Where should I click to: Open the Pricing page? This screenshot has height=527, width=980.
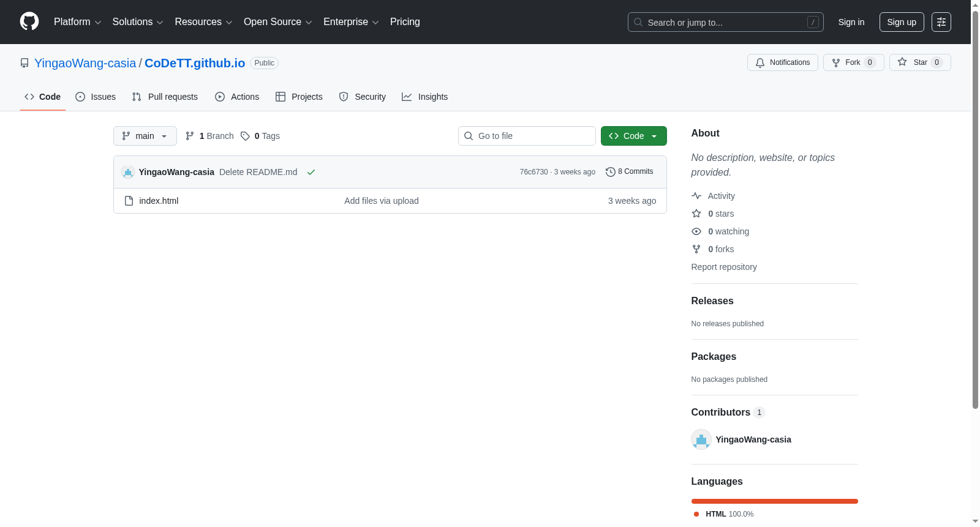click(405, 22)
